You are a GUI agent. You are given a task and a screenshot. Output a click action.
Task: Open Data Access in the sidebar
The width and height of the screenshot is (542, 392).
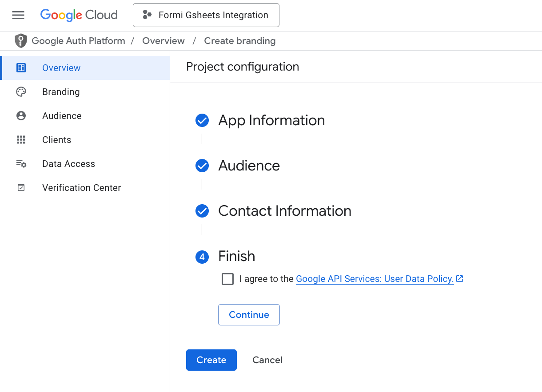pos(85,164)
